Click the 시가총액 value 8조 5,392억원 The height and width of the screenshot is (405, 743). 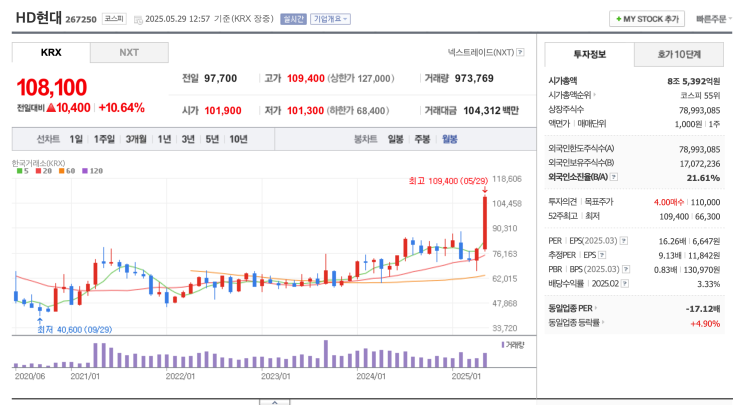pos(693,81)
